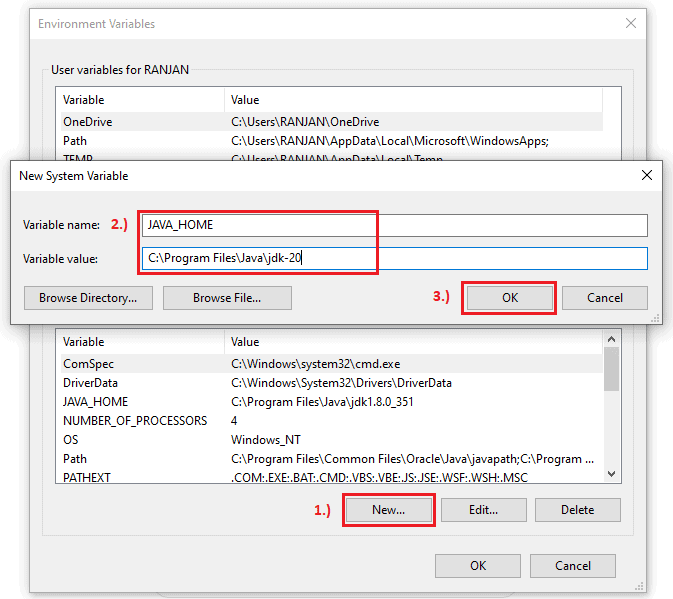Click Value column header in user variables
This screenshot has height=599, width=673.
[414, 100]
